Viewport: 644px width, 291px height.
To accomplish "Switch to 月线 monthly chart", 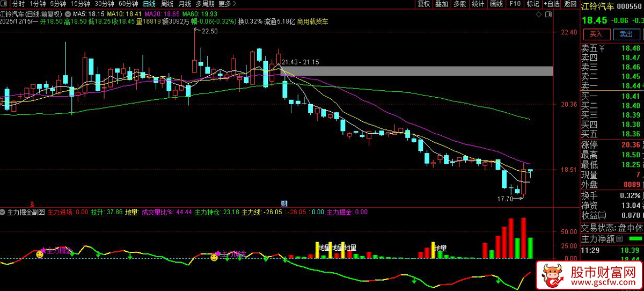I will [184, 4].
